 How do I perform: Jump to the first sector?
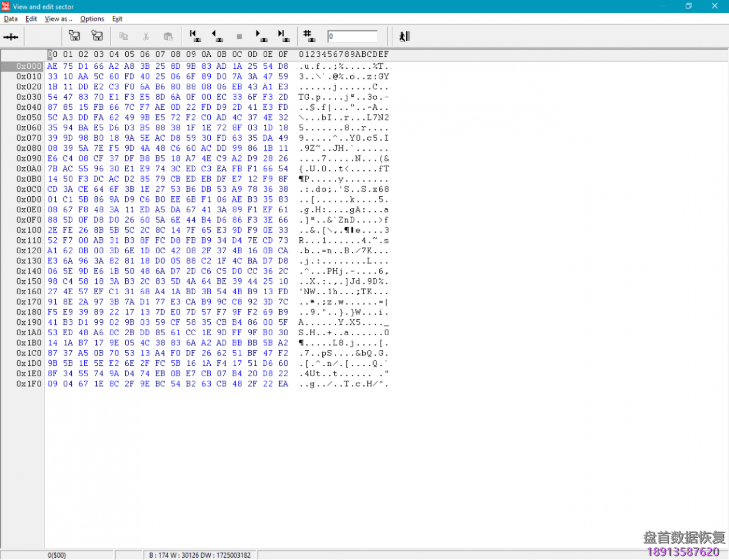click(x=195, y=36)
